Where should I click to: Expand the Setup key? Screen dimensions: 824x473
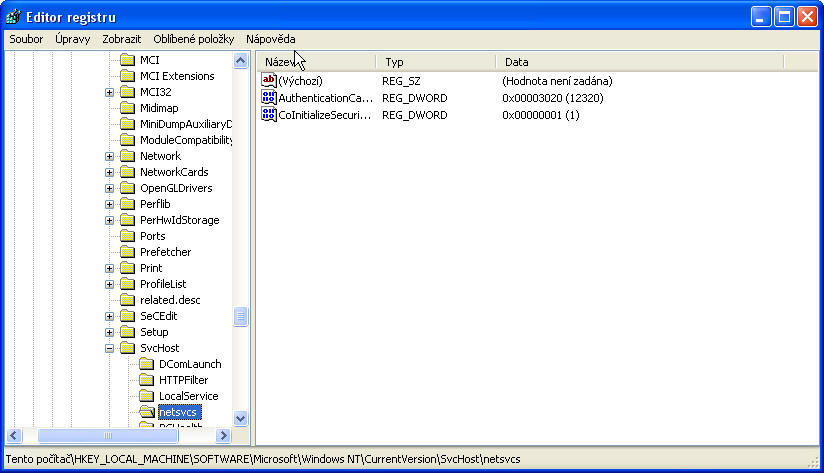click(x=109, y=333)
